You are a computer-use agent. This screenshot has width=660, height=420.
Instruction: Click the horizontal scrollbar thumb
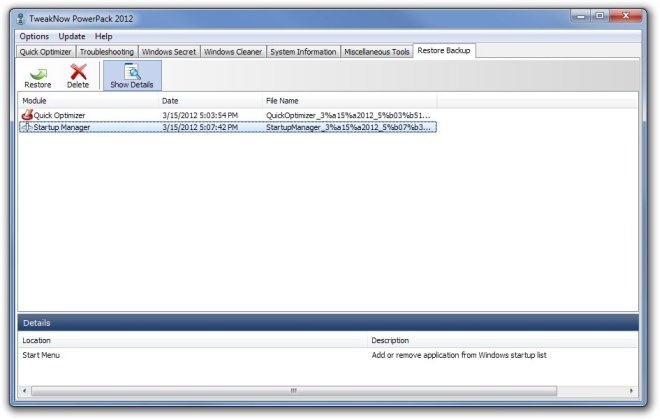coord(294,391)
